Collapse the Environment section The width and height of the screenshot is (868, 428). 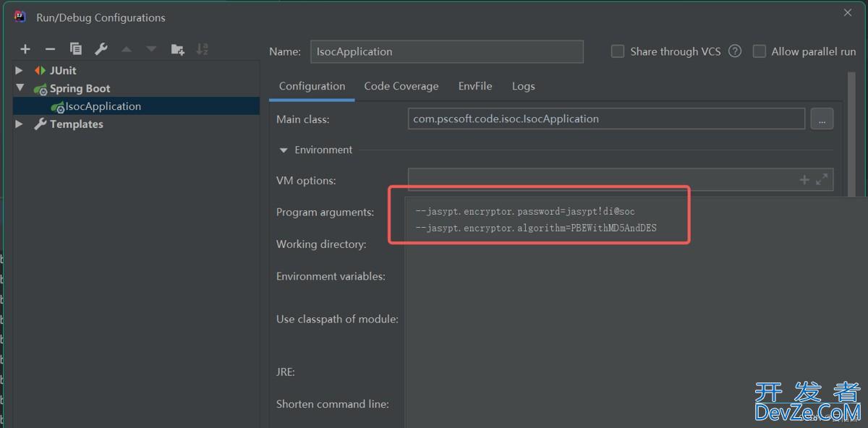pyautogui.click(x=284, y=150)
